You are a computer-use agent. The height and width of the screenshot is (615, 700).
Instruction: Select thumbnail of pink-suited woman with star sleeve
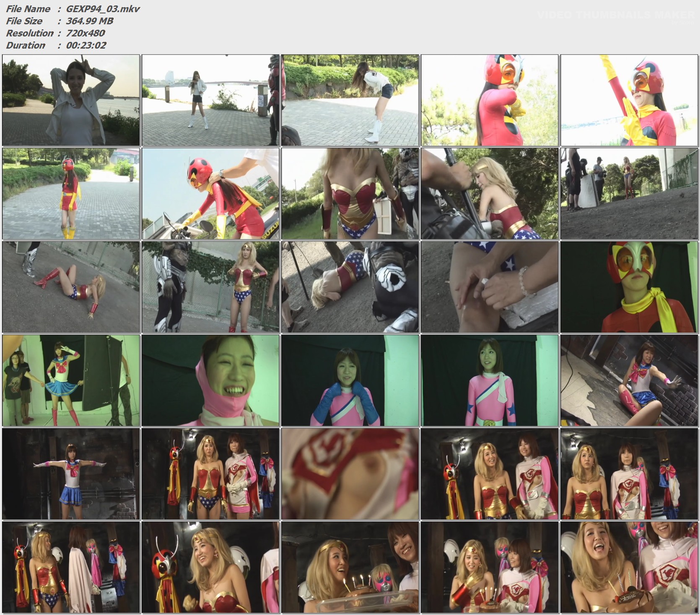(x=490, y=380)
